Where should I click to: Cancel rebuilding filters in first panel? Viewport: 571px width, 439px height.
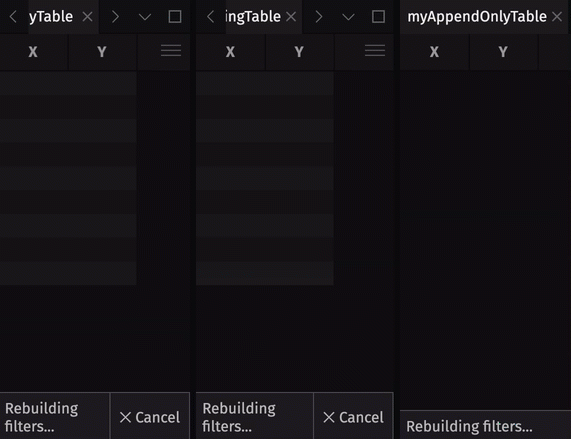click(150, 417)
